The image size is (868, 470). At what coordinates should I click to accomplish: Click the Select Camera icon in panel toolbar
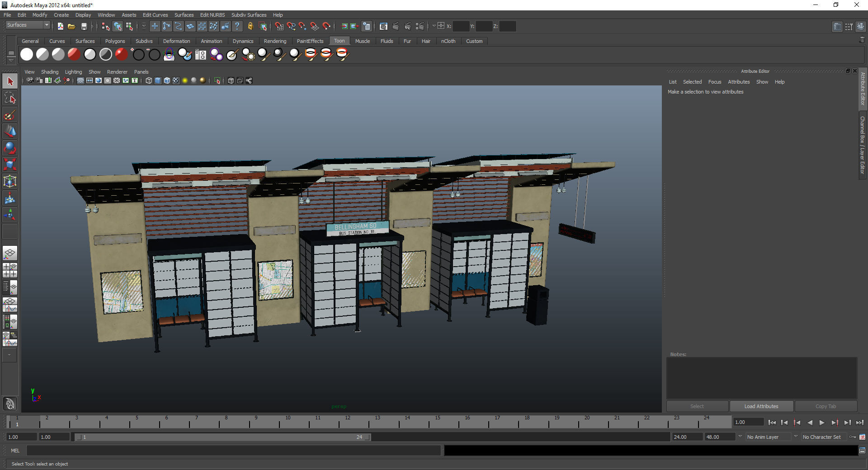[x=29, y=80]
